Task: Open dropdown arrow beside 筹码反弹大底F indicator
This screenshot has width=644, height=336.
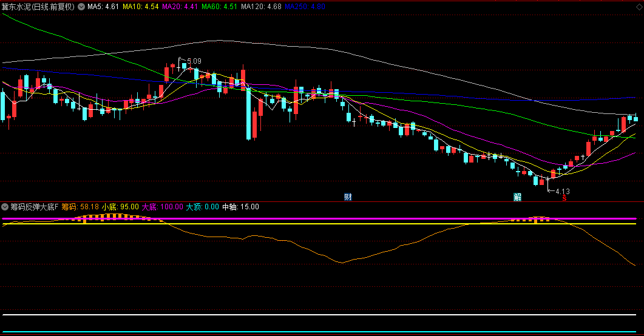Action: (5, 207)
